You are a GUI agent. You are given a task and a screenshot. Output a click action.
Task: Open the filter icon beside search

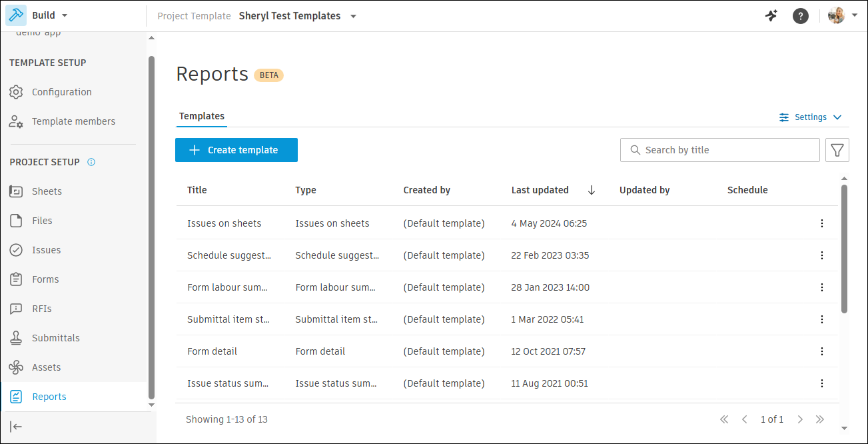click(837, 150)
